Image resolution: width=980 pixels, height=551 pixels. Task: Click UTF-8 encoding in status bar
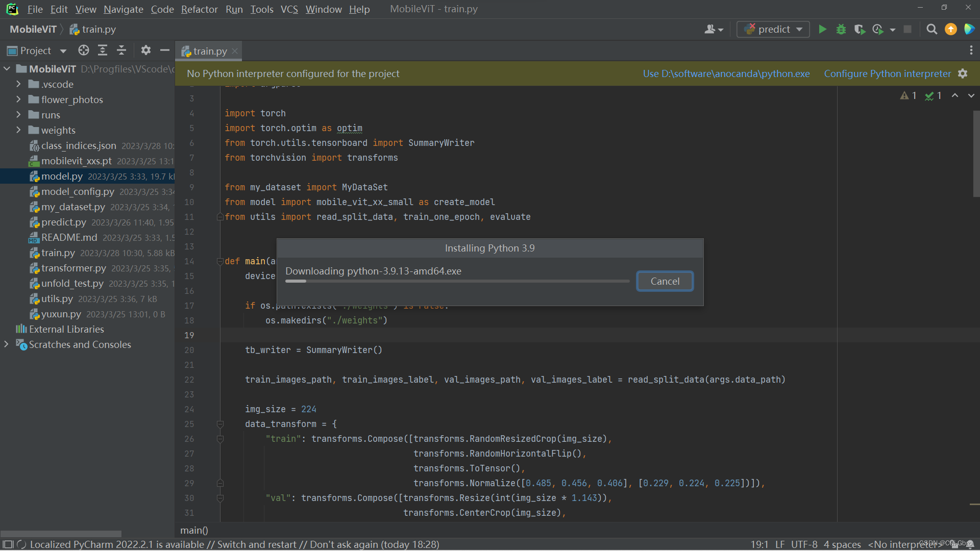(x=804, y=544)
